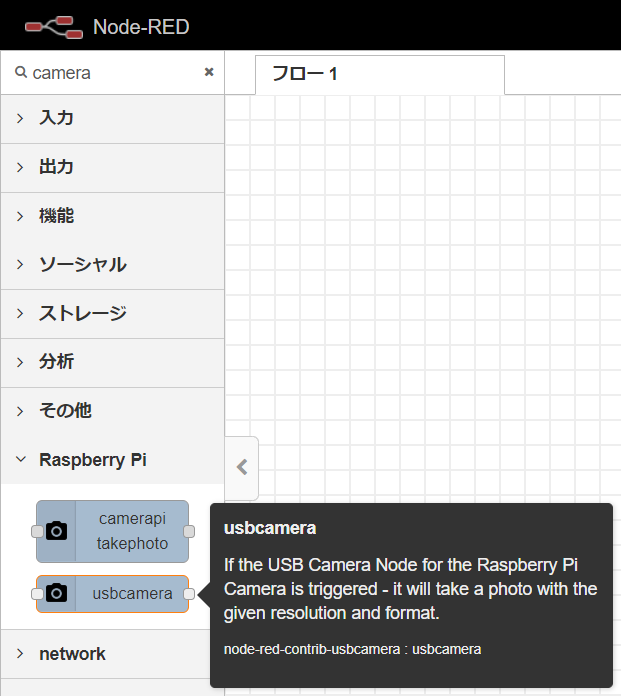The image size is (621, 696).
Task: Expand the 入力 palette category
Action: [x=112, y=119]
